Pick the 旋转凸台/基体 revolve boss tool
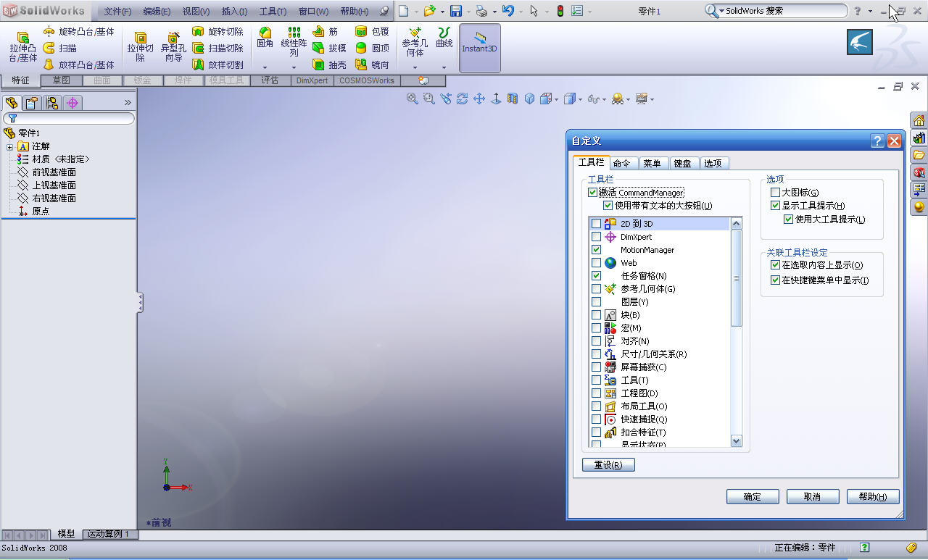This screenshot has width=928, height=560. [x=78, y=32]
